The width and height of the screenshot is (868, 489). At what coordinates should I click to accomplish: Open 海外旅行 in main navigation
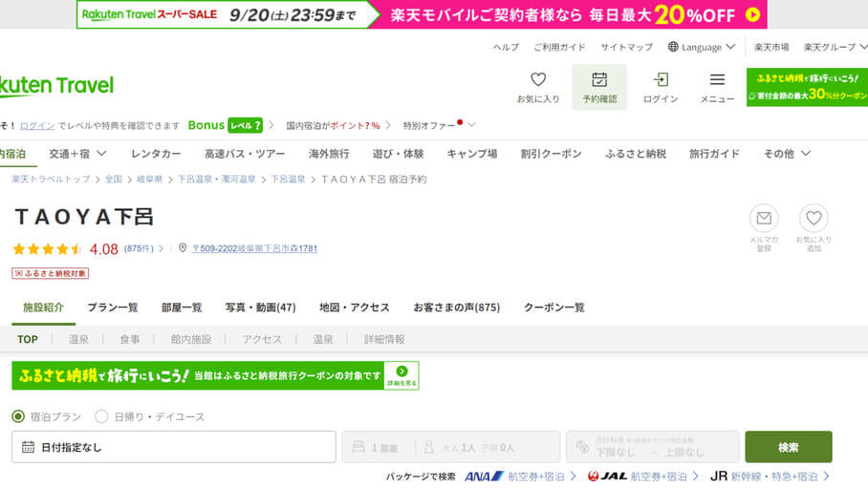(329, 154)
